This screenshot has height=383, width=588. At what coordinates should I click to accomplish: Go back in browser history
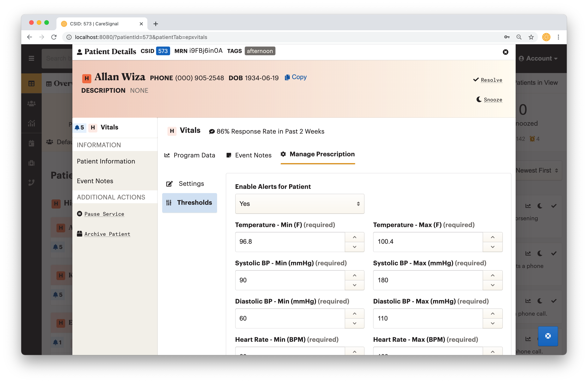pos(29,37)
